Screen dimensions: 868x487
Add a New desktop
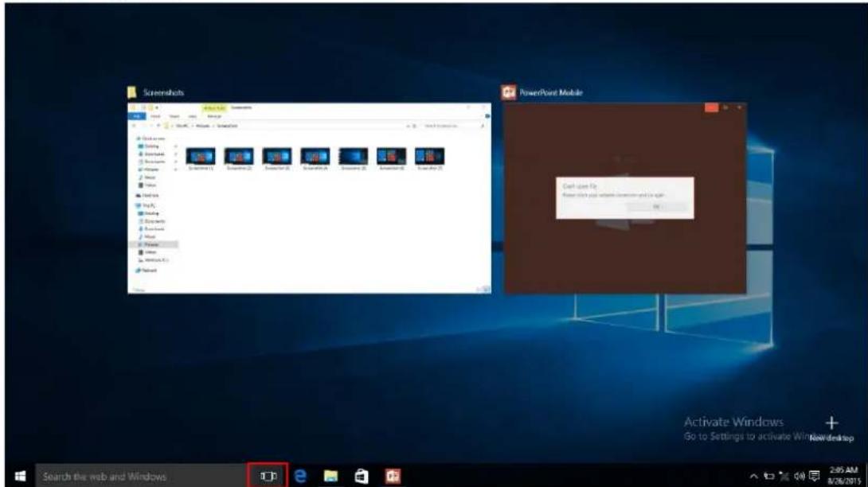(x=831, y=429)
